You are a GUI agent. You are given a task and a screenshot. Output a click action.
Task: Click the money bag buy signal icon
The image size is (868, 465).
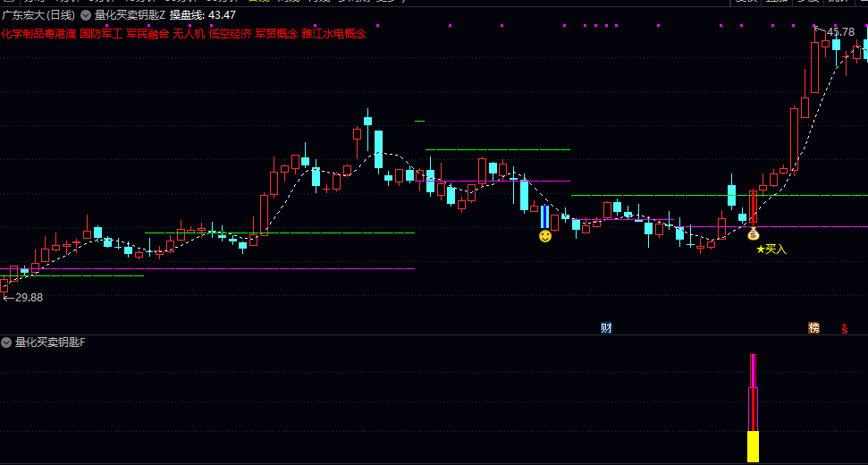[754, 234]
